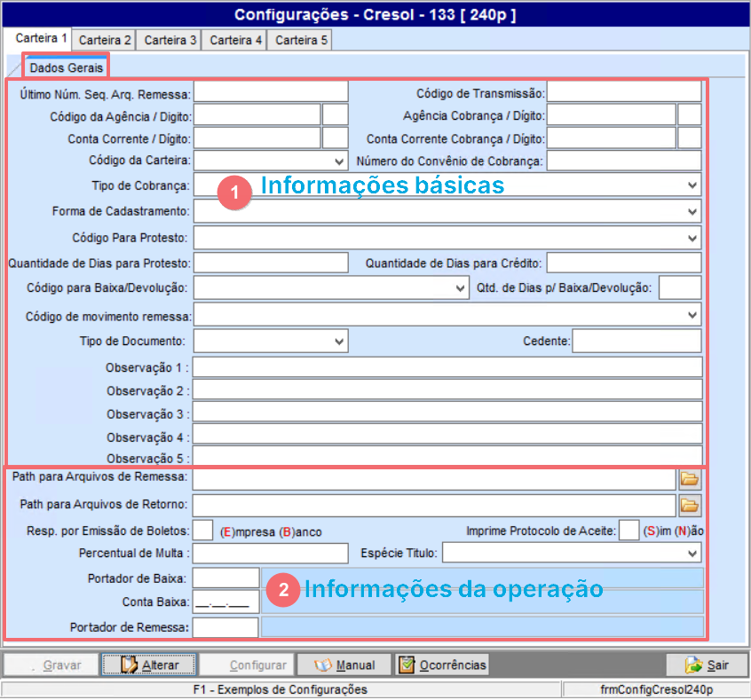Viewport: 751px width, 700px height.
Task: Click Quantidade de Dias para Protesto field
Action: click(x=271, y=263)
